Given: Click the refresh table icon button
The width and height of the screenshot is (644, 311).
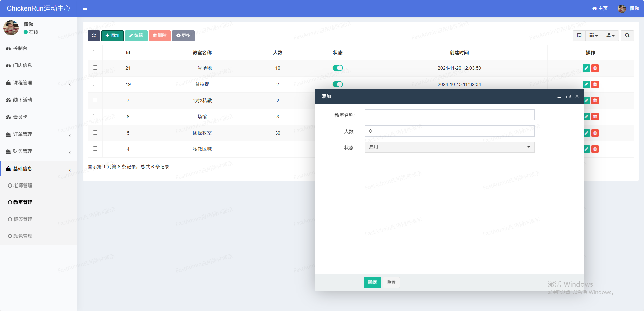Looking at the screenshot, I should pyautogui.click(x=94, y=36).
